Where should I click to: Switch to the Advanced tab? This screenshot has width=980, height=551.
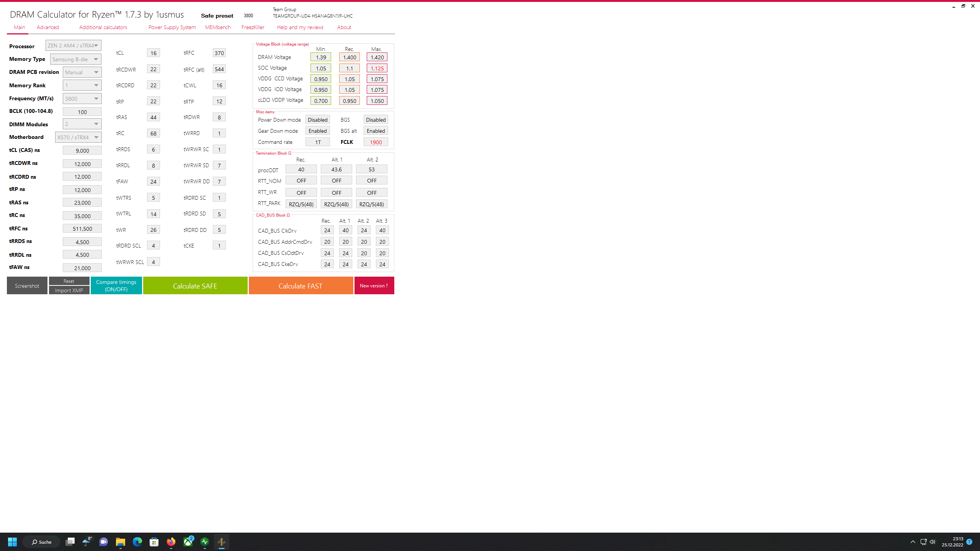[x=48, y=27]
